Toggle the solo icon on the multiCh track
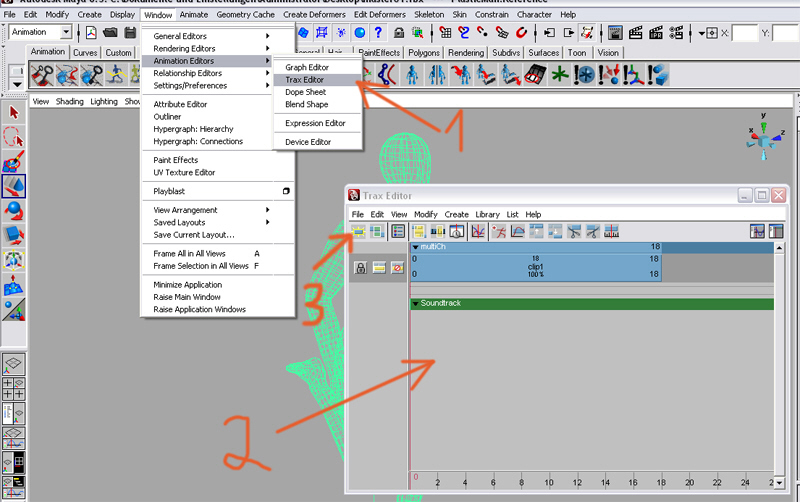 click(x=379, y=268)
